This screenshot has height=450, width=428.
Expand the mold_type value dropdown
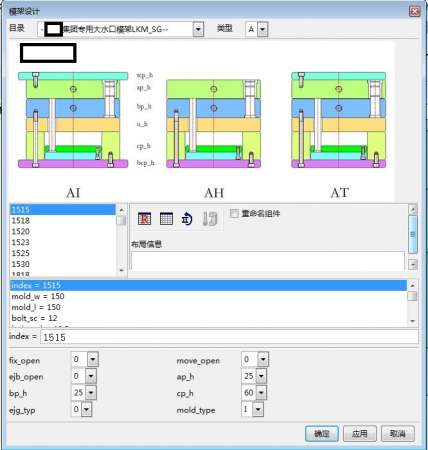point(258,409)
